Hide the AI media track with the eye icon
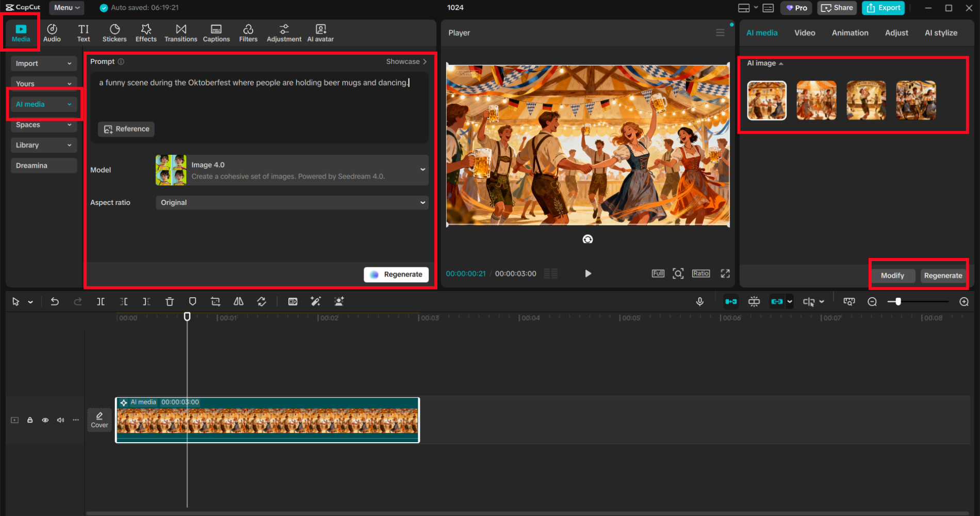Viewport: 980px width, 516px height. [x=45, y=420]
